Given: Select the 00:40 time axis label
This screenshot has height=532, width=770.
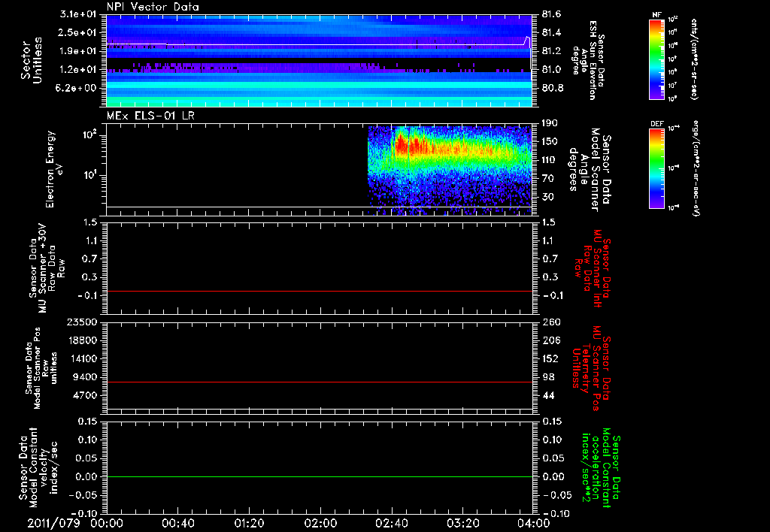Looking at the screenshot, I should coord(177,523).
